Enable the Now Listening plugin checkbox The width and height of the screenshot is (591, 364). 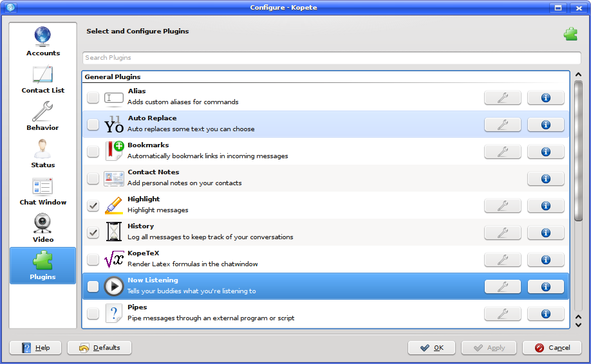pos(93,286)
